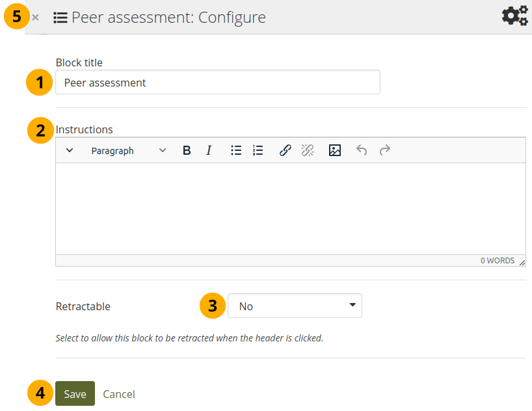
Task: Apply italic formatting in the editor
Action: coord(209,150)
